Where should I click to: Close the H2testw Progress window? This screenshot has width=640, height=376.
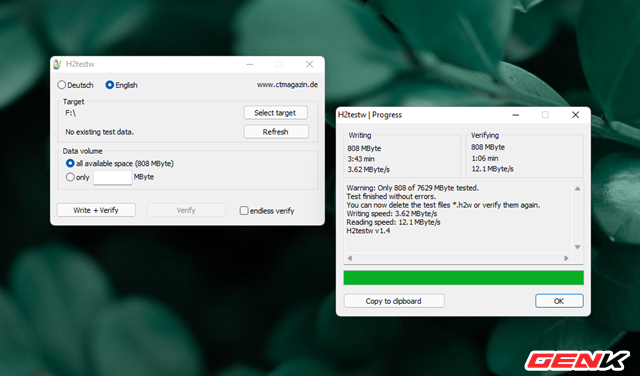(x=575, y=115)
